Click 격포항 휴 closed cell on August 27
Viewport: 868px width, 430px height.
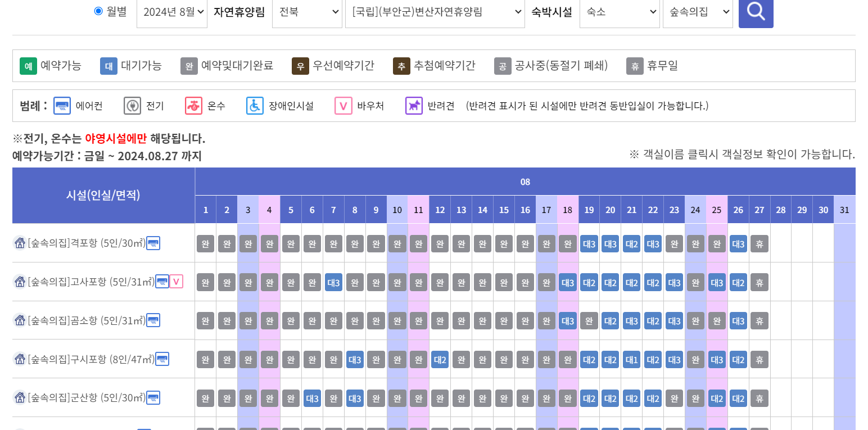pos(759,243)
